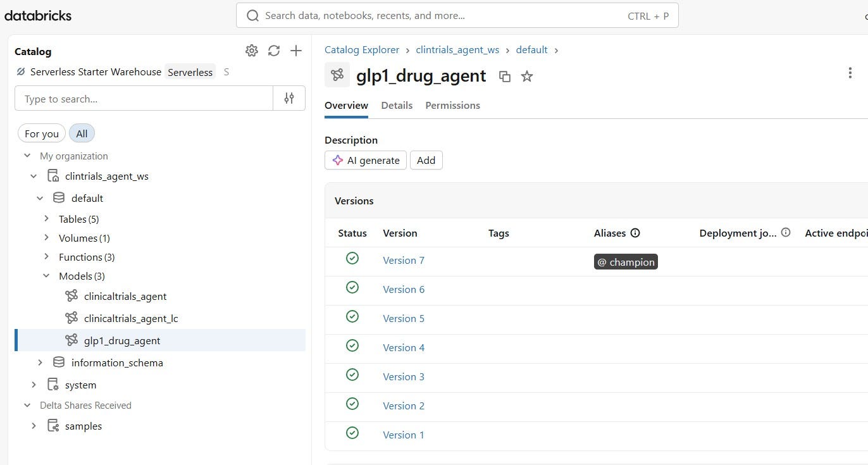Viewport: 868px width, 465px height.
Task: Collapse the clintrials_agent_ws catalog
Action: point(34,176)
